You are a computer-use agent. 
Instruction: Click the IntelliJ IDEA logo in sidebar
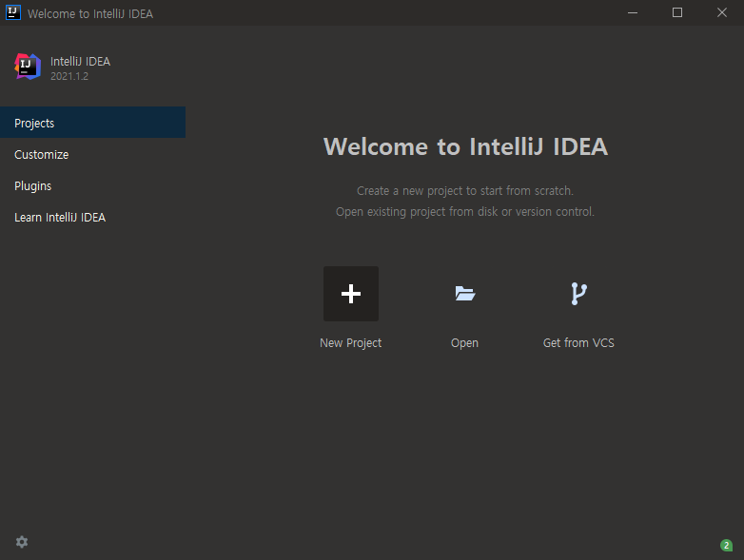coord(28,67)
